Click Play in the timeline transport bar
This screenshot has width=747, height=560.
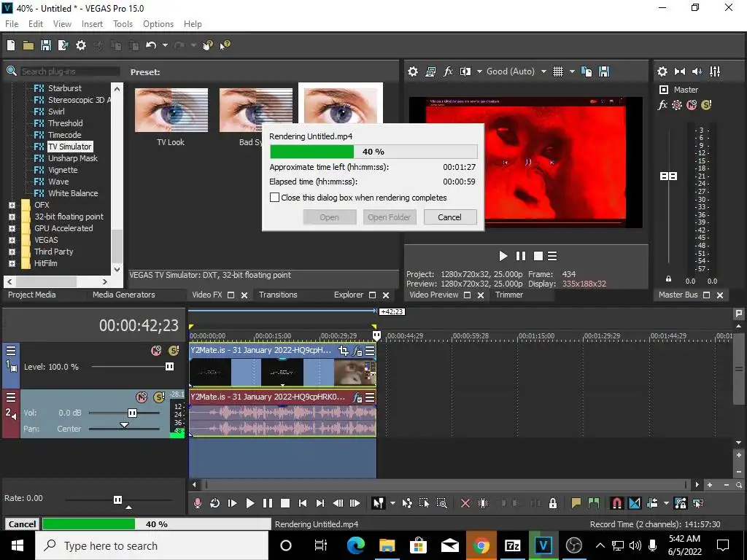point(249,503)
